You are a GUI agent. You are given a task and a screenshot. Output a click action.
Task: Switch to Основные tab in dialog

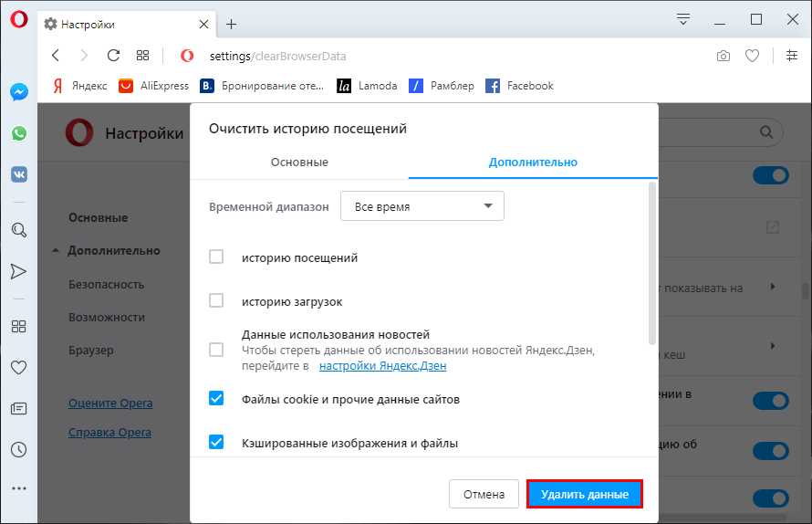point(299,162)
